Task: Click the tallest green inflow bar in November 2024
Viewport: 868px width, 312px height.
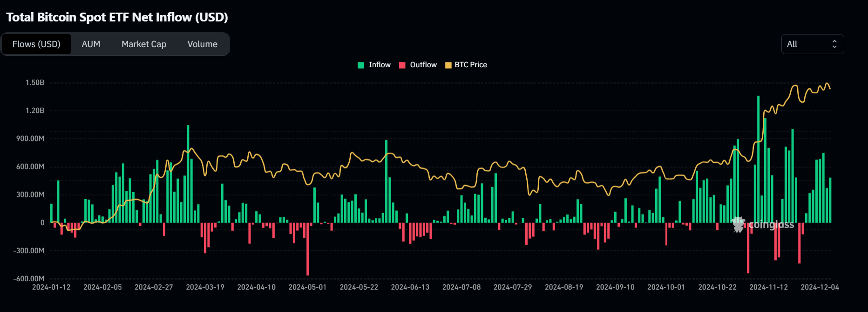Action: [758, 159]
